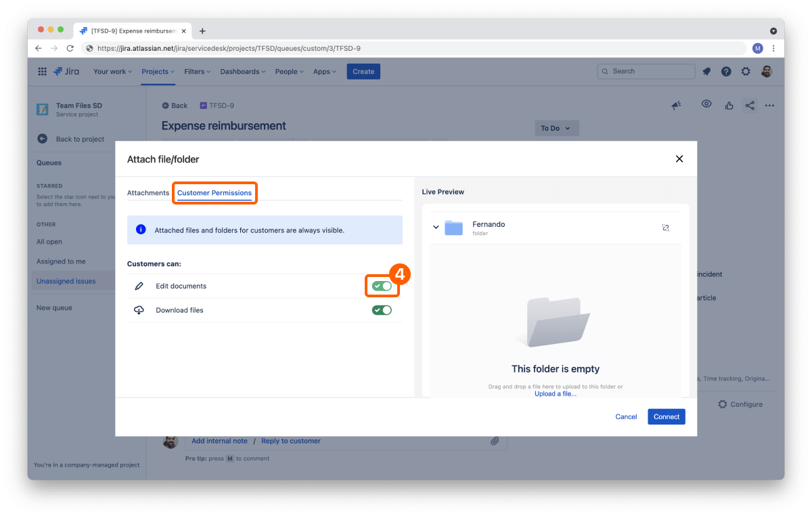Open a new browser tab

pos(202,31)
